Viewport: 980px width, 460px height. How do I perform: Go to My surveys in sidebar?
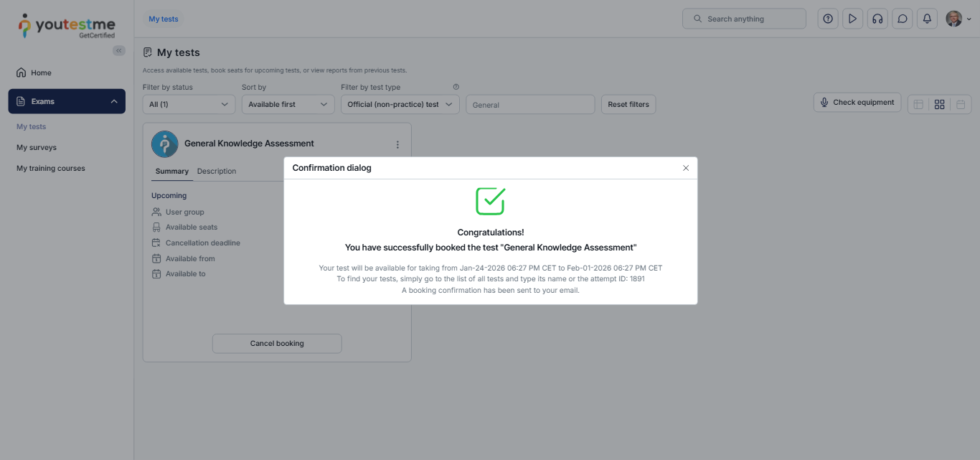click(x=37, y=148)
